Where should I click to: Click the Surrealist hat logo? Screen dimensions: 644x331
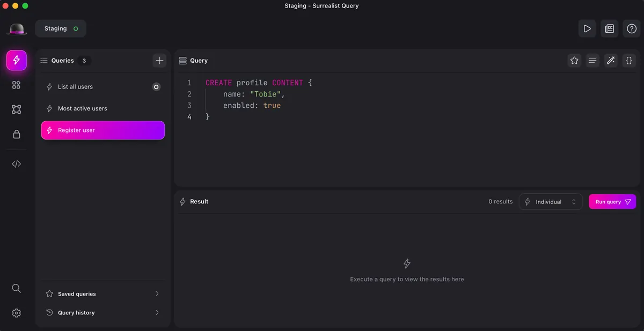click(17, 29)
